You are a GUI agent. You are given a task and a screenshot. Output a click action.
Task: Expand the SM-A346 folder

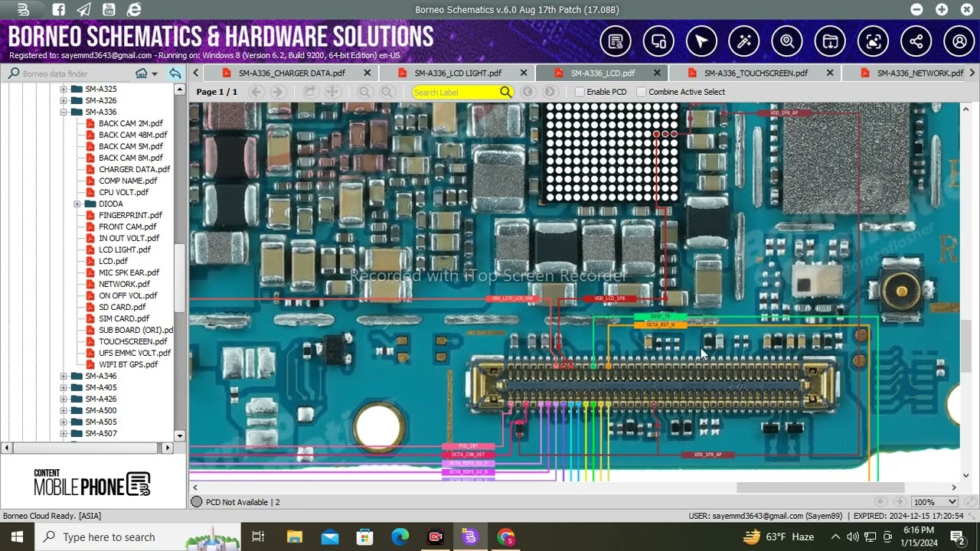[x=64, y=376]
